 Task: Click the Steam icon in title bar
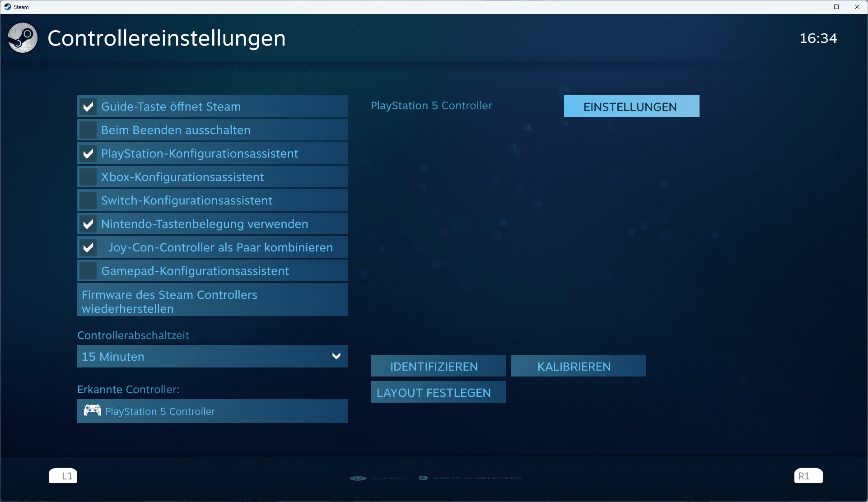[x=8, y=7]
